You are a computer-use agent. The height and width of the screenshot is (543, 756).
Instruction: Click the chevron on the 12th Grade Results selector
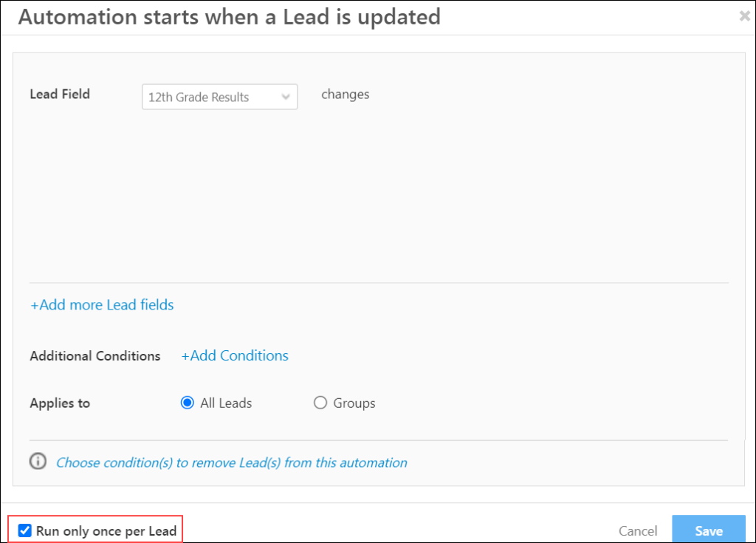286,96
